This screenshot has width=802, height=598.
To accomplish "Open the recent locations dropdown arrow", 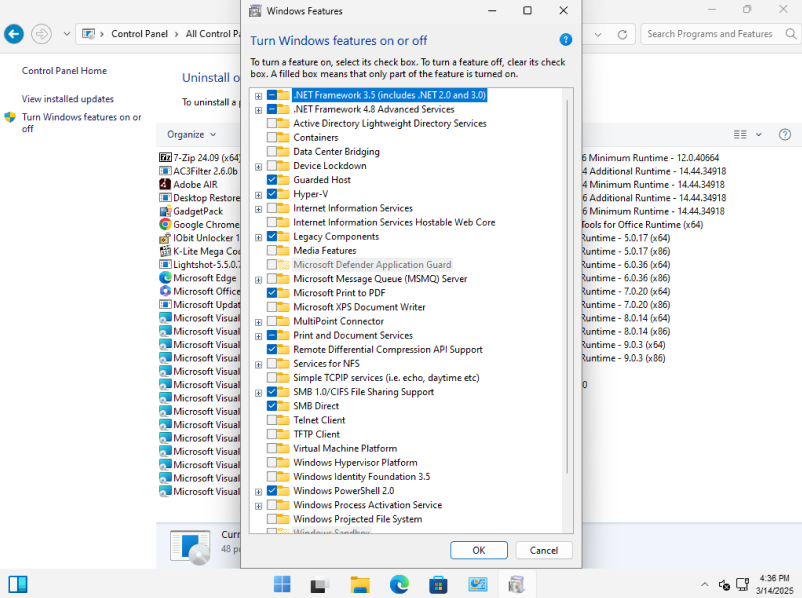I will tap(66, 34).
